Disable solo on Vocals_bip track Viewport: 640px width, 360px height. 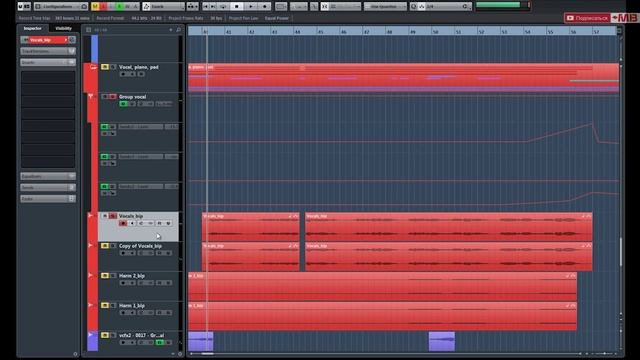(x=113, y=216)
